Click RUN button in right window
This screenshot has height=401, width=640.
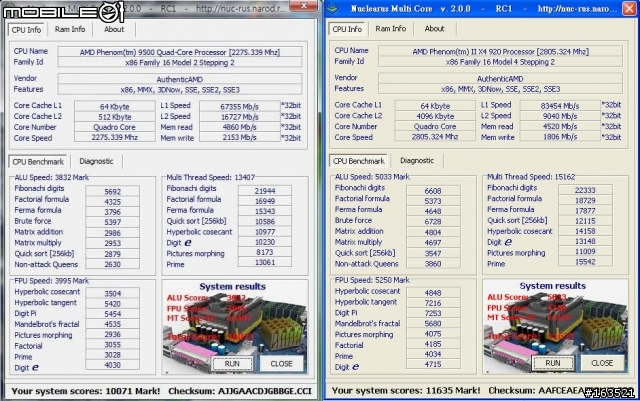[553, 363]
